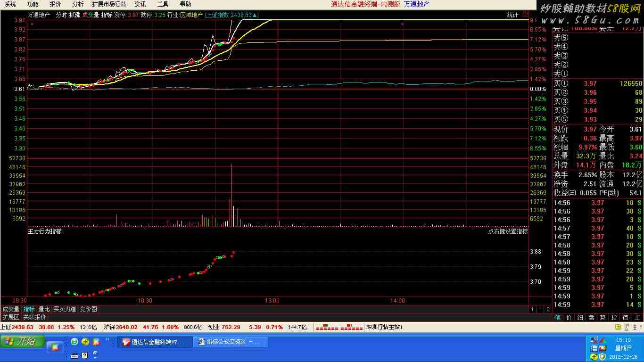Select the 指 tab in quote panel
Viewport: 644px width, 362px height.
click(x=614, y=318)
